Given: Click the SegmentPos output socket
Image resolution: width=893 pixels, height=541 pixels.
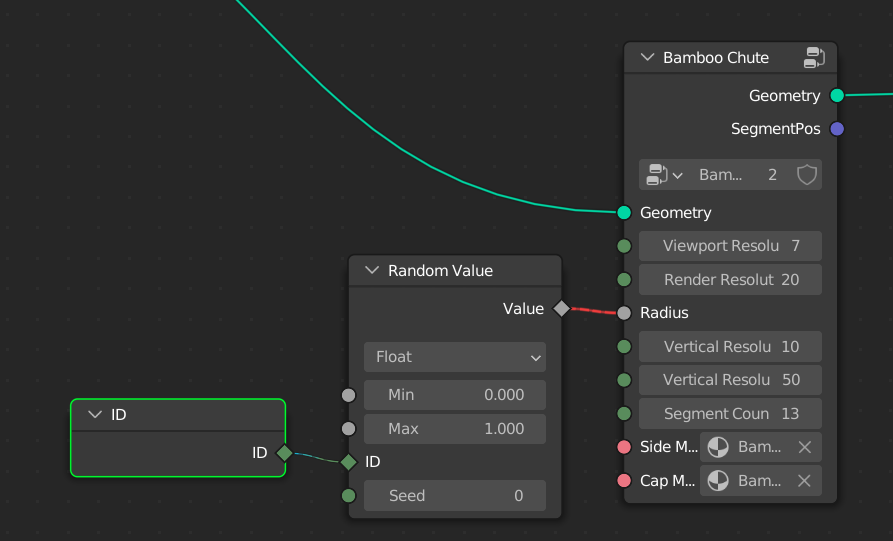Looking at the screenshot, I should pyautogui.click(x=837, y=129).
